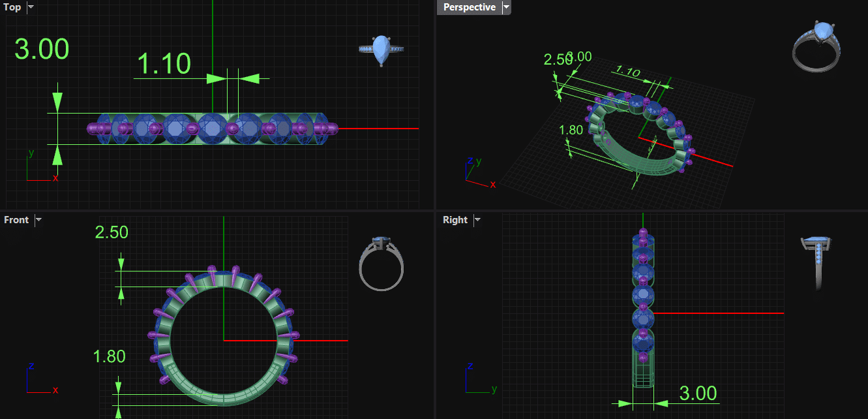Image resolution: width=868 pixels, height=419 pixels.
Task: Click the 1.80 dimension in Front view
Action: [x=109, y=356]
